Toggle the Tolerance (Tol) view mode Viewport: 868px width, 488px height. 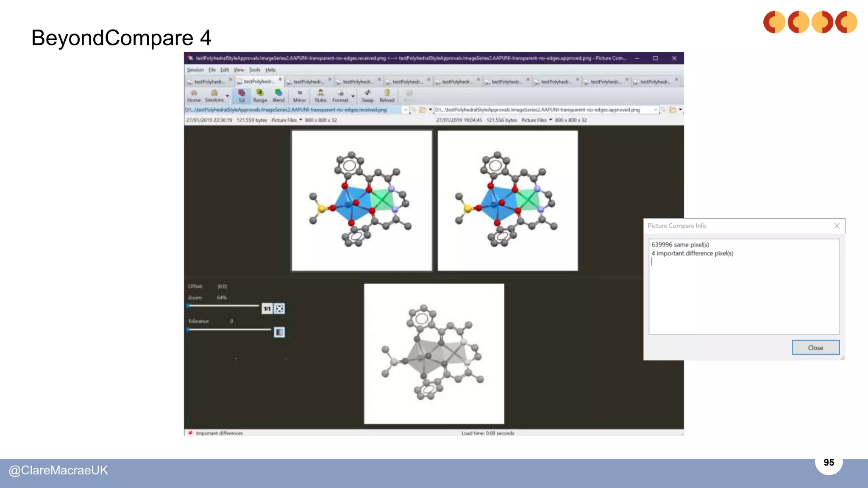pos(242,96)
